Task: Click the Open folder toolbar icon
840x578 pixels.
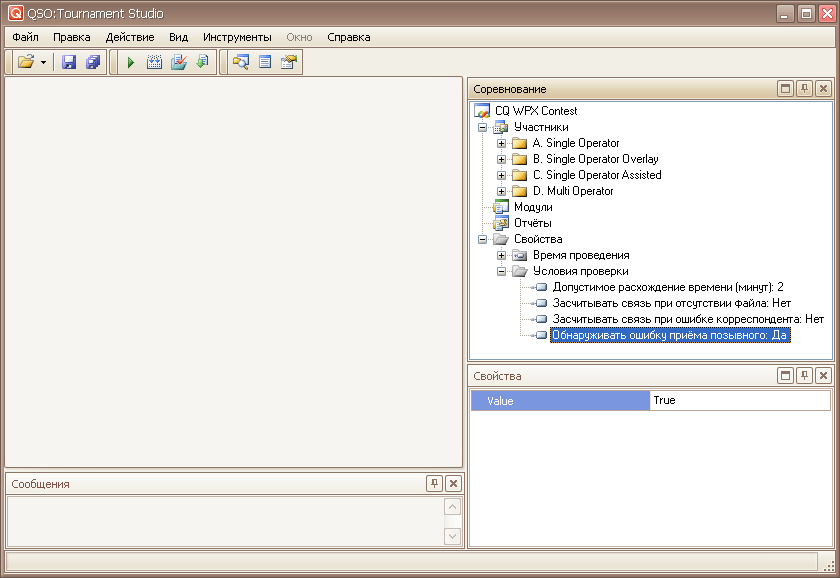Action: coord(26,62)
